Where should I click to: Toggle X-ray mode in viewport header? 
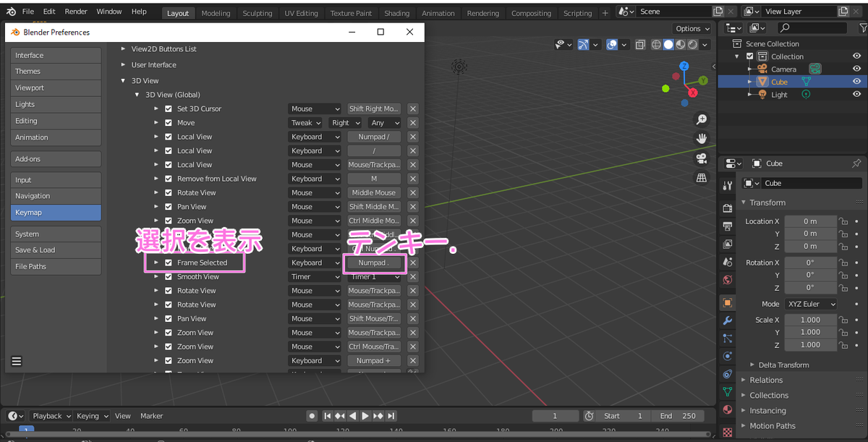[x=640, y=45]
